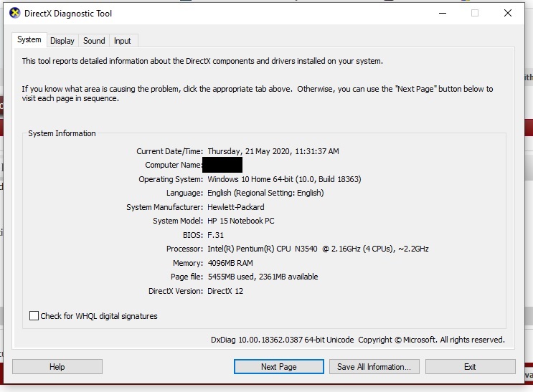Click the blacked-out computer name field
Image resolution: width=533 pixels, height=392 pixels.
click(x=222, y=165)
